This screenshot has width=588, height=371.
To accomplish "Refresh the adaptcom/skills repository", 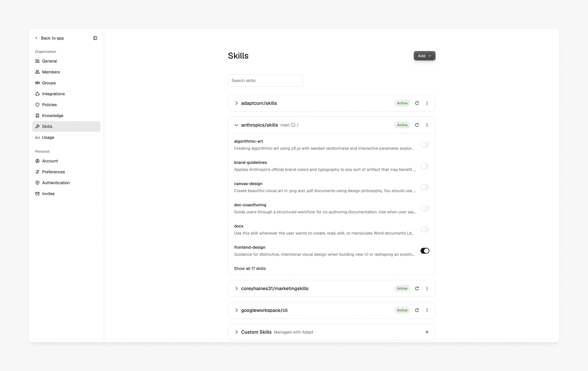I will click(417, 103).
